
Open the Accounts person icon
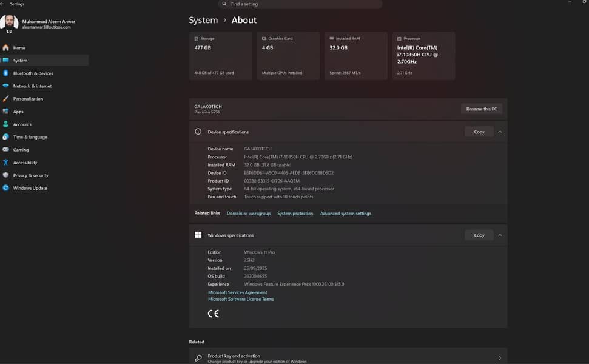(5, 124)
